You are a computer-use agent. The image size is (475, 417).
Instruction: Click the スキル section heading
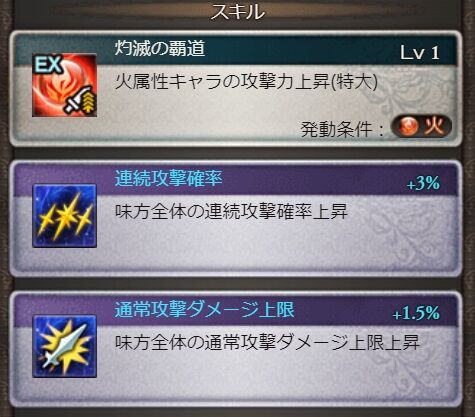pyautogui.click(x=238, y=12)
